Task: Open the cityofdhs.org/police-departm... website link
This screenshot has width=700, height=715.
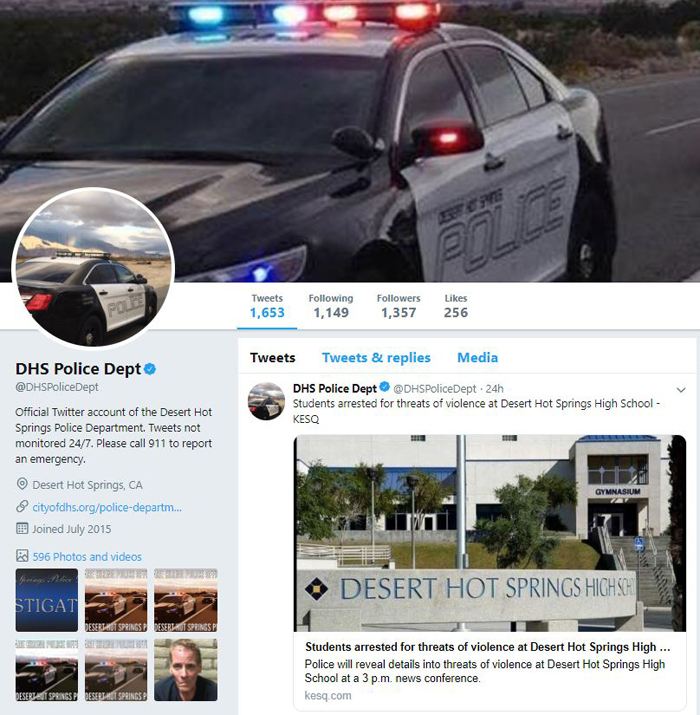Action: pyautogui.click(x=107, y=507)
